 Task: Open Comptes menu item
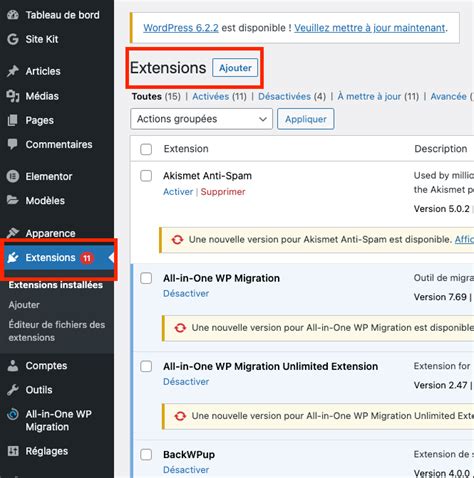point(46,366)
